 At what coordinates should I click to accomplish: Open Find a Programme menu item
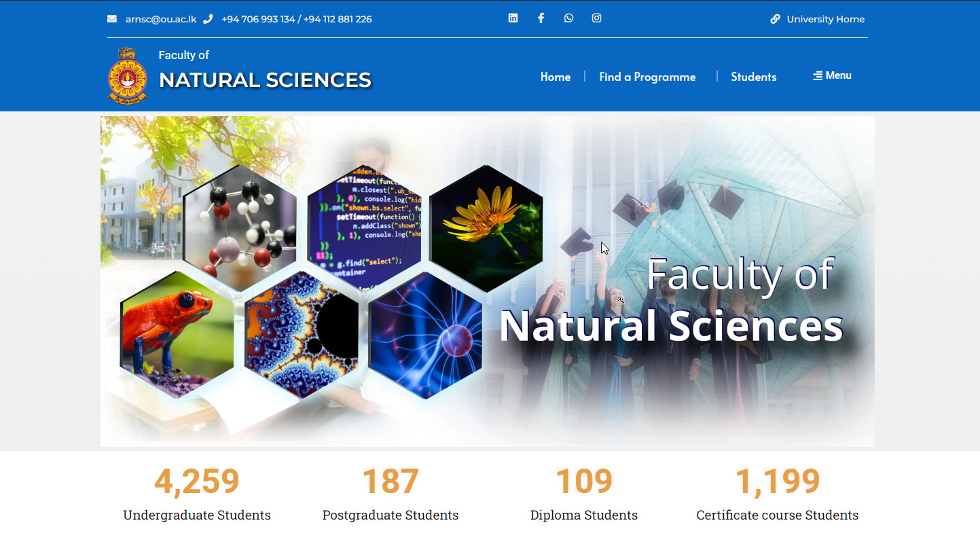click(x=647, y=77)
